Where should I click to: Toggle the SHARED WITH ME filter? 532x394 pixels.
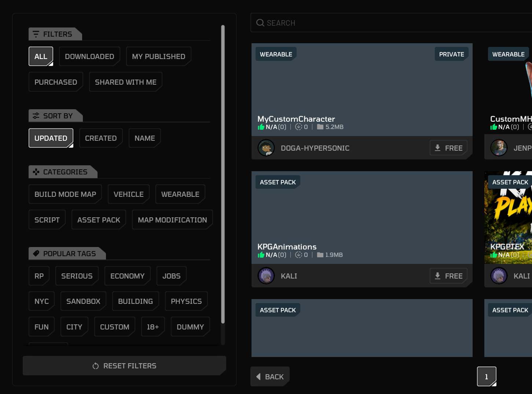point(125,82)
